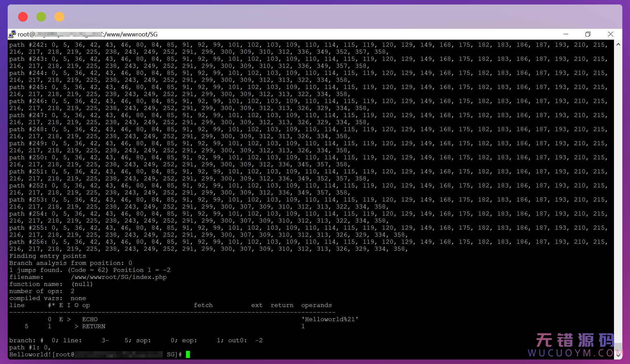Screen dimensions: 630x364
Task: Click the RETURN opcode in the table
Action: click(x=93, y=326)
